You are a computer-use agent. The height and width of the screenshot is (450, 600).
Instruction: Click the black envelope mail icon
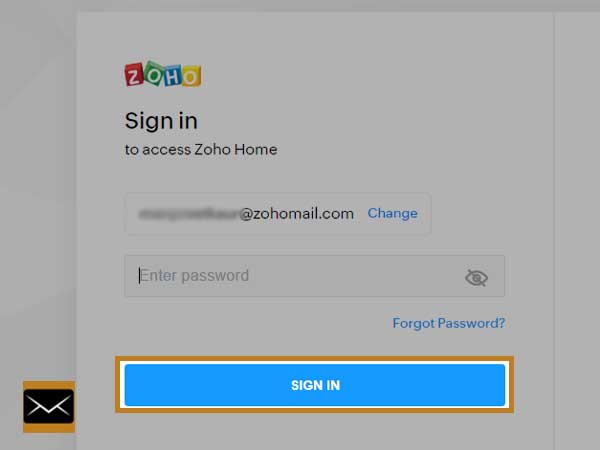tap(48, 406)
